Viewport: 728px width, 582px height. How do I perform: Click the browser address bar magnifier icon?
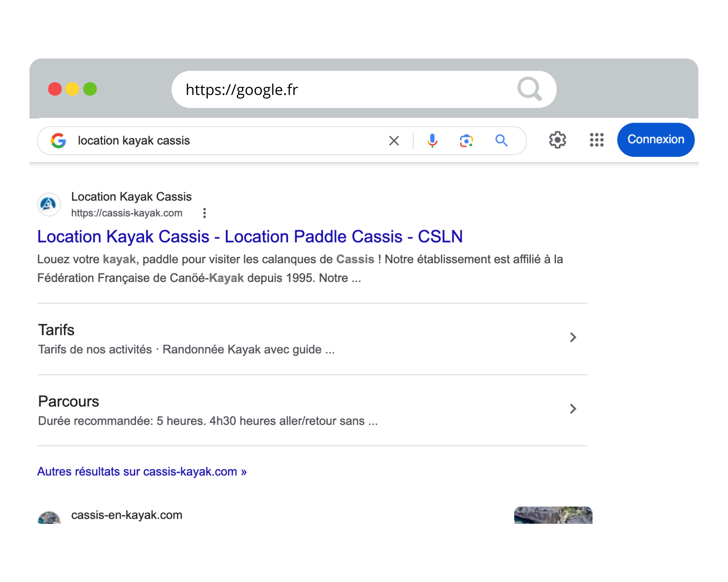(530, 89)
